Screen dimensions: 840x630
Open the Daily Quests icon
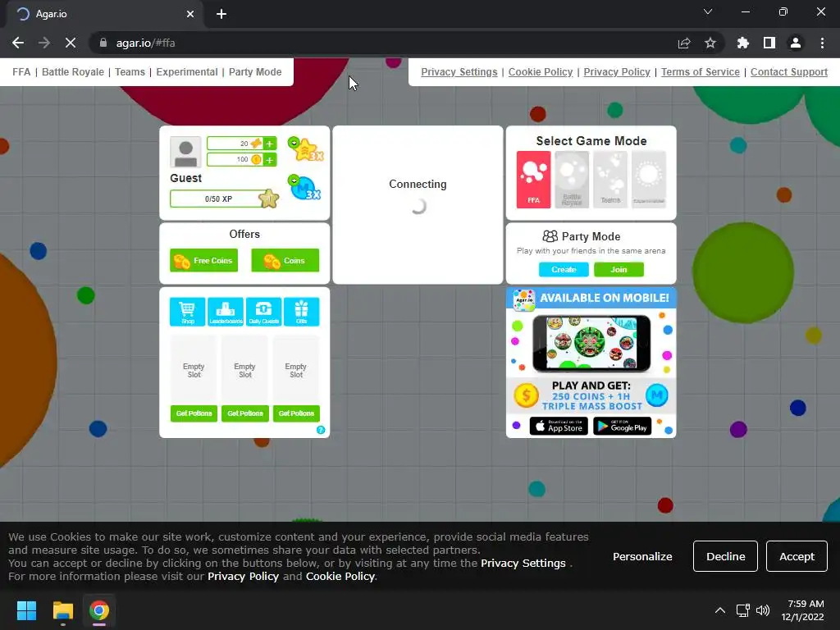pyautogui.click(x=263, y=311)
